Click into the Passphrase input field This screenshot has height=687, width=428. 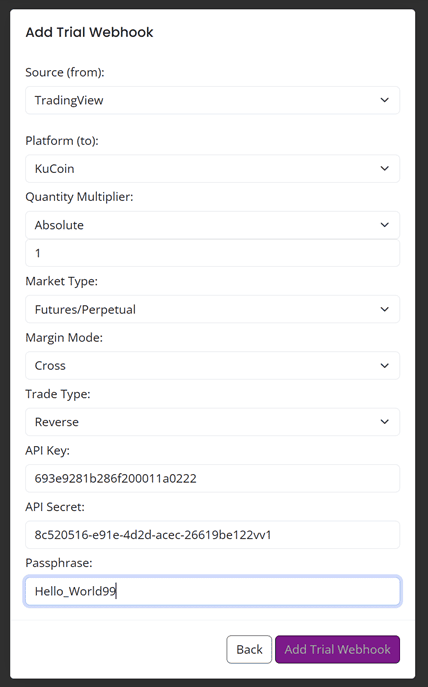(212, 591)
